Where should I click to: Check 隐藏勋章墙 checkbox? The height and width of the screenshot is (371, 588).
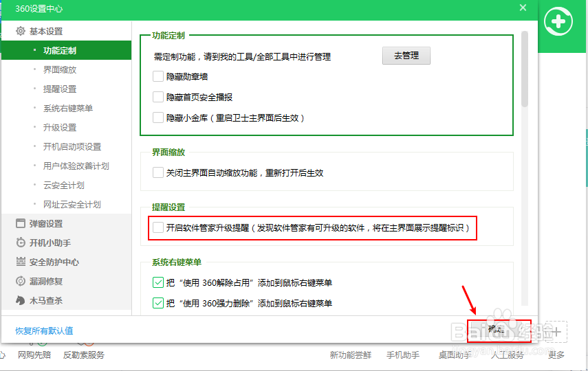(158, 76)
